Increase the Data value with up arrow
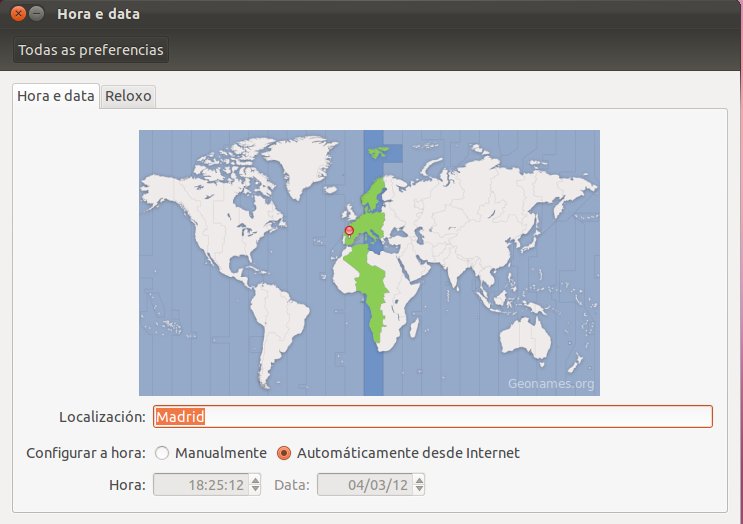 tap(419, 480)
